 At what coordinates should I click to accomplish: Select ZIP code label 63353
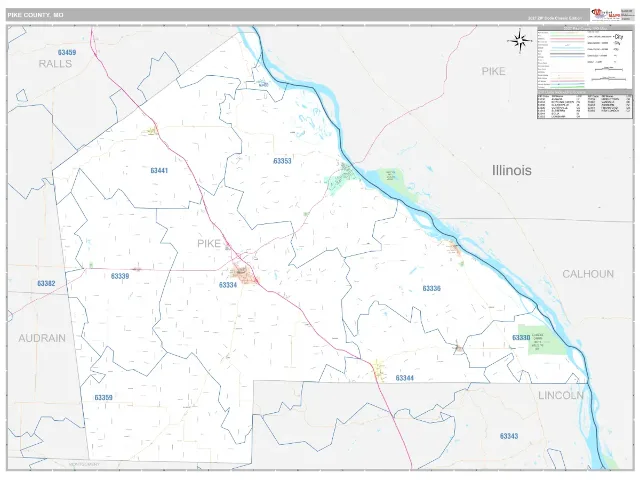(282, 161)
